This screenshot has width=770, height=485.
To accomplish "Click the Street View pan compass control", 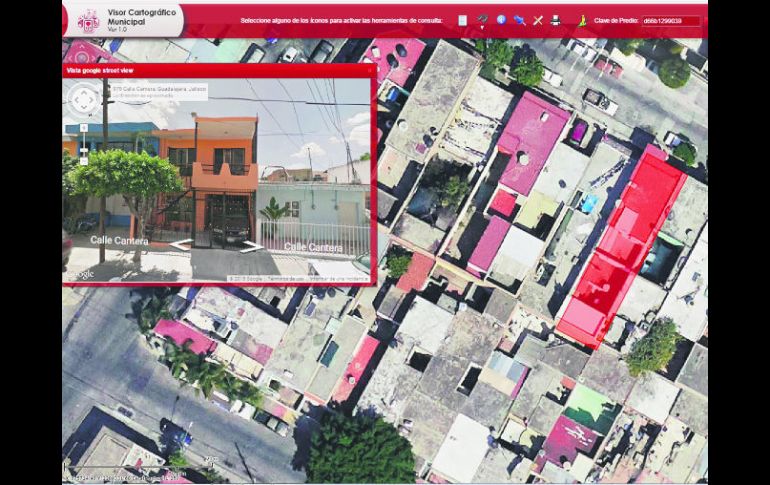I will coord(84,98).
